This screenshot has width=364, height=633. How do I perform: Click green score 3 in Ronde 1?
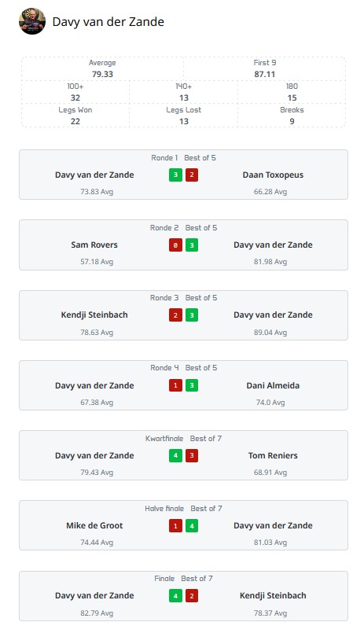(175, 175)
